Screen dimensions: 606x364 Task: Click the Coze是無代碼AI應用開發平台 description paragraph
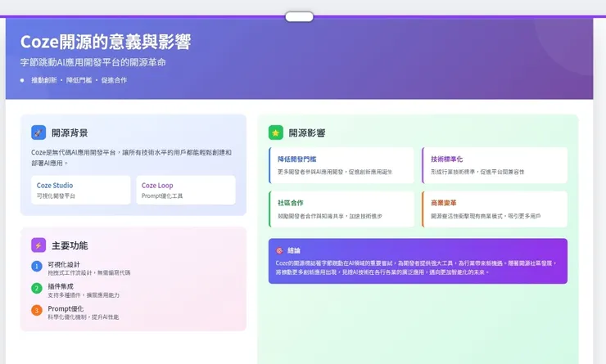131,158
